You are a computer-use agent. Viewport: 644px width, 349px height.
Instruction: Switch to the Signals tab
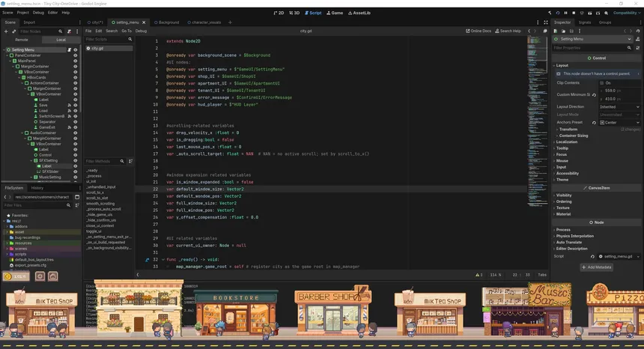(584, 22)
